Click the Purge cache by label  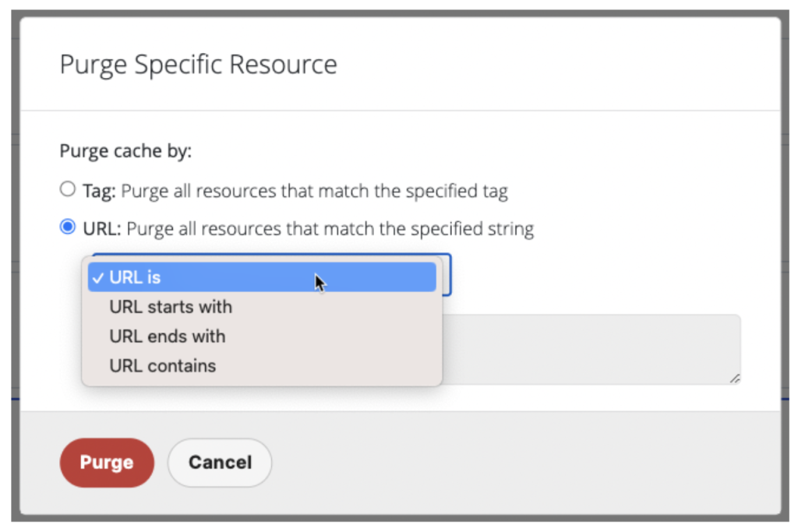[x=127, y=151]
